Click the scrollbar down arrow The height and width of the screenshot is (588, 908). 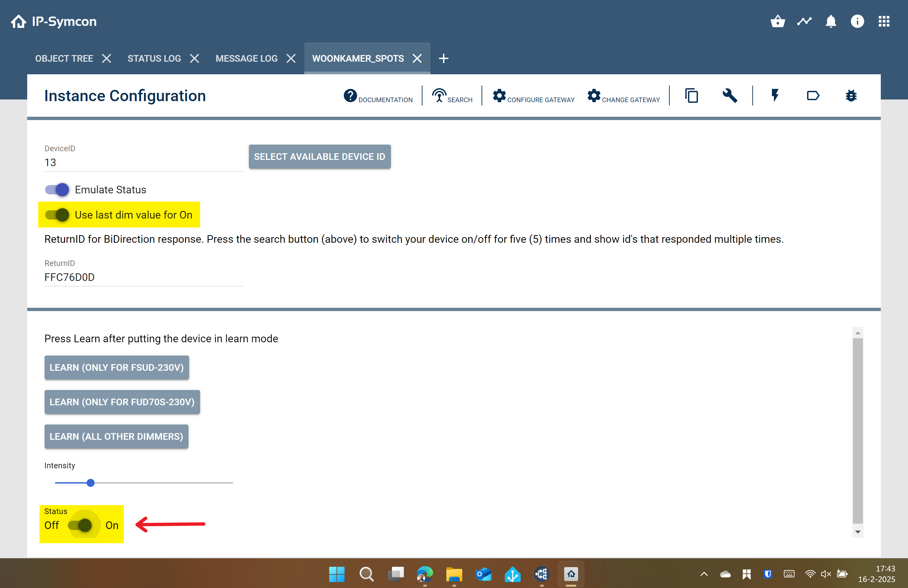pos(858,532)
